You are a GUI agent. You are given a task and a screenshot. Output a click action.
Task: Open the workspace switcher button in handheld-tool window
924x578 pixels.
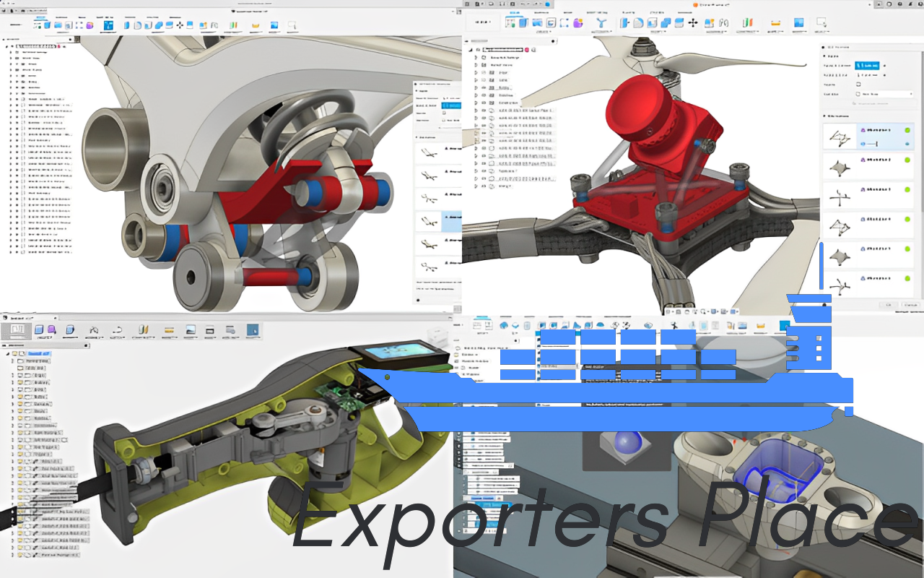(x=17, y=331)
